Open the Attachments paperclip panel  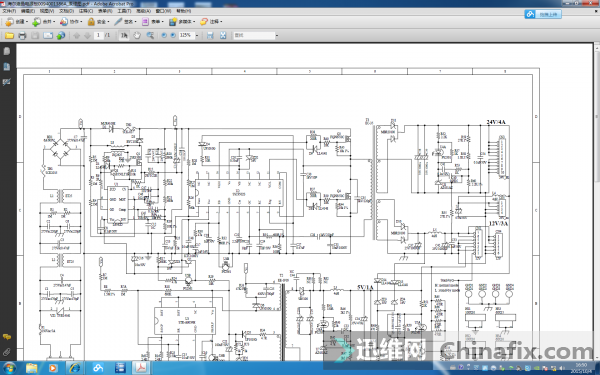tap(7, 352)
